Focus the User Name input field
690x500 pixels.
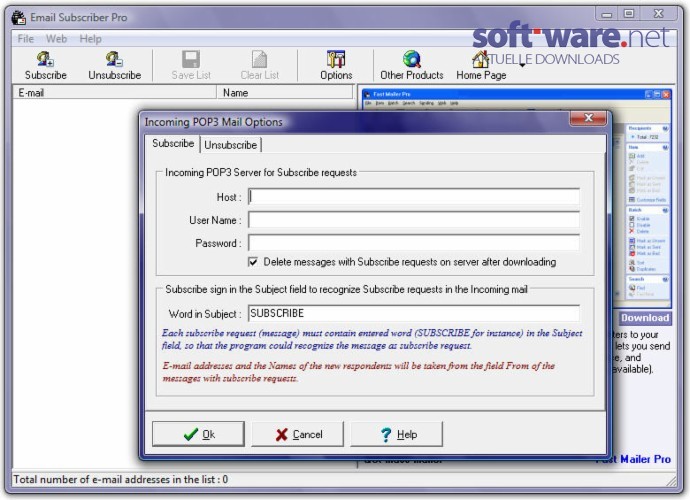click(414, 220)
